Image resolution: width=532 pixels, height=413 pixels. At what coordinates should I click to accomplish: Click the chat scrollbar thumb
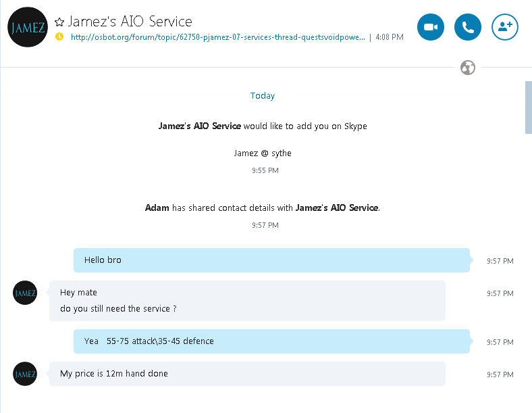pyautogui.click(x=528, y=107)
